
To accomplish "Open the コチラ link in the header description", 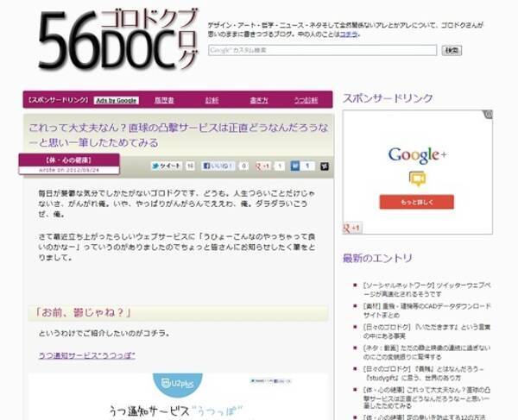I will [x=348, y=34].
